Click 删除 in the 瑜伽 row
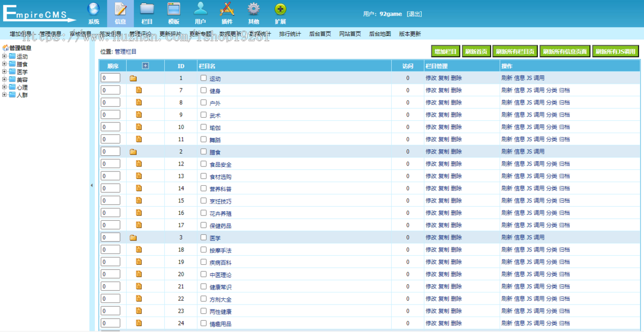 456,127
